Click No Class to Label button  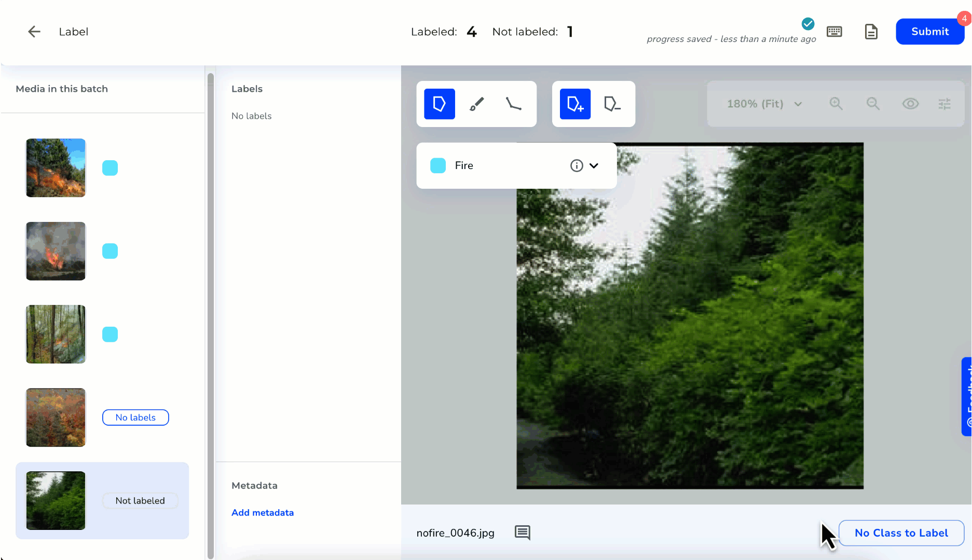pos(901,533)
